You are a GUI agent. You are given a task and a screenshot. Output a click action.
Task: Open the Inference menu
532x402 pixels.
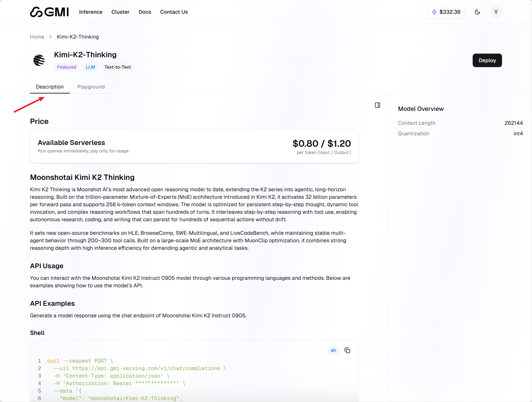(91, 12)
